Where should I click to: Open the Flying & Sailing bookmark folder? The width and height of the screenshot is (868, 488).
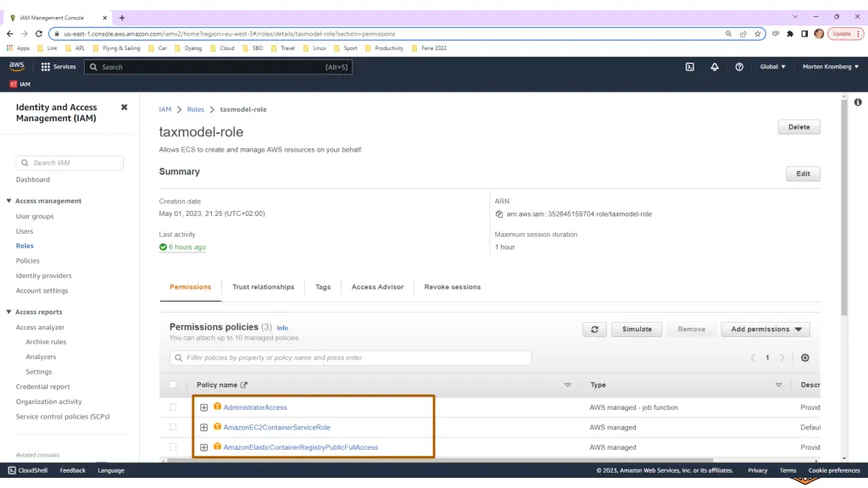(x=117, y=48)
